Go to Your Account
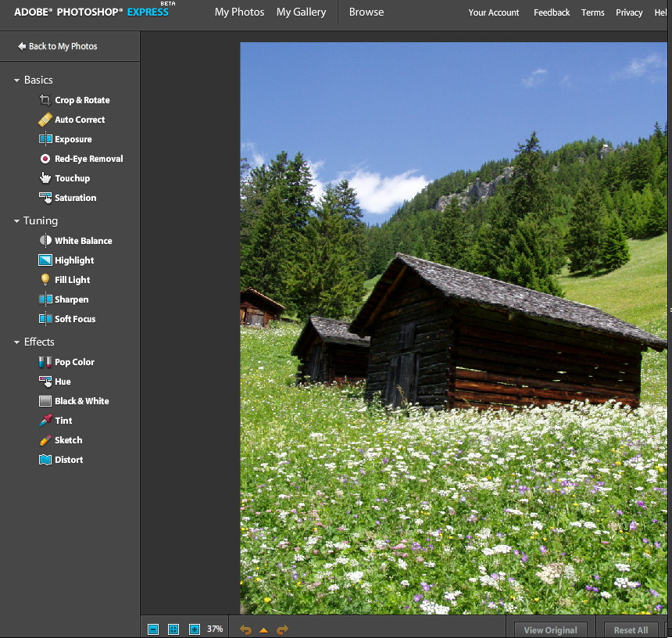The image size is (672, 638). (x=493, y=13)
